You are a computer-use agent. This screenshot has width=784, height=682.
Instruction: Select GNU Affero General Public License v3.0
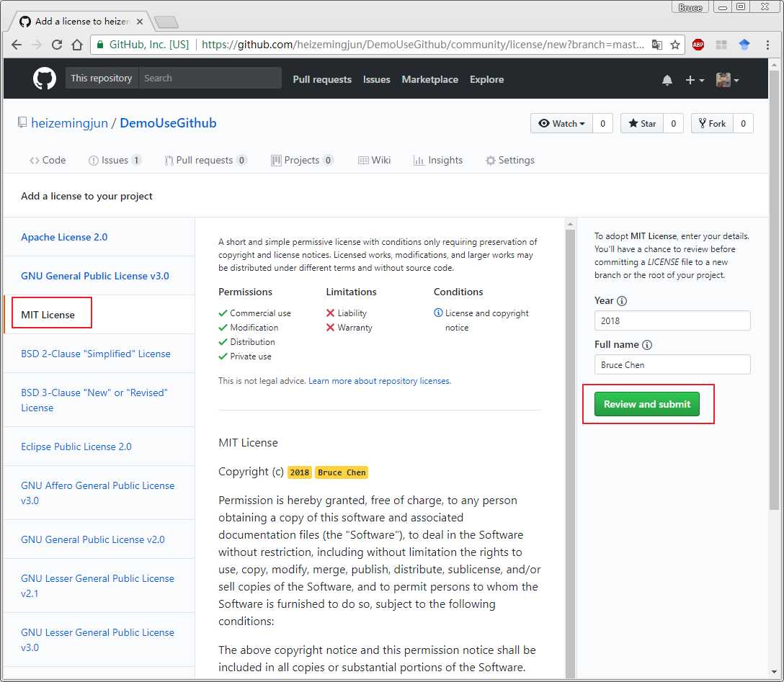pyautogui.click(x=97, y=493)
